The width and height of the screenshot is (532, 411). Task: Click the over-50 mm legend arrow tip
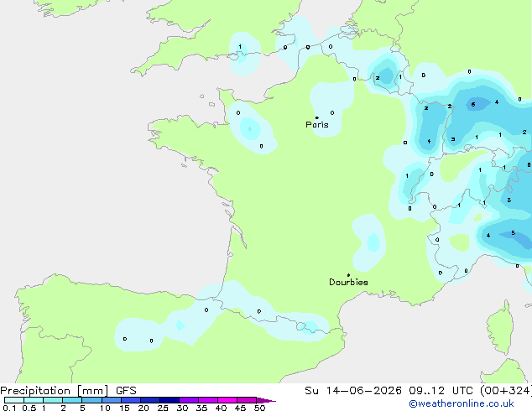(x=266, y=400)
